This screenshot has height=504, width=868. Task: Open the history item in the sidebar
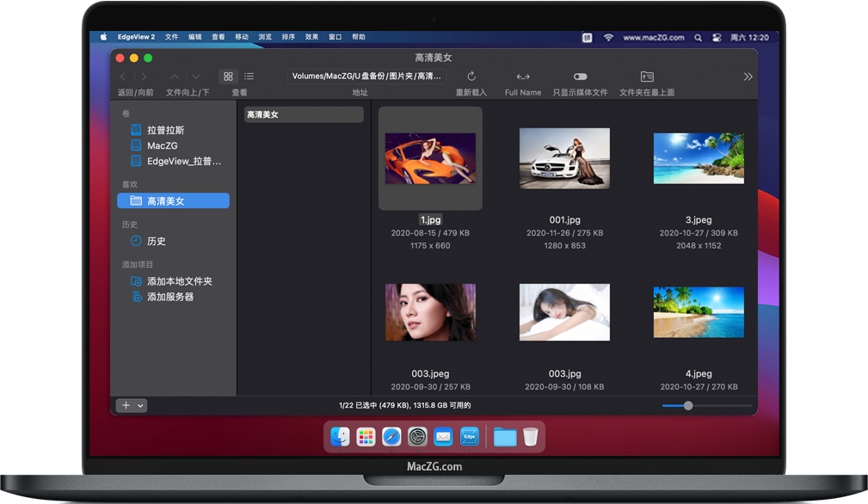tap(156, 242)
